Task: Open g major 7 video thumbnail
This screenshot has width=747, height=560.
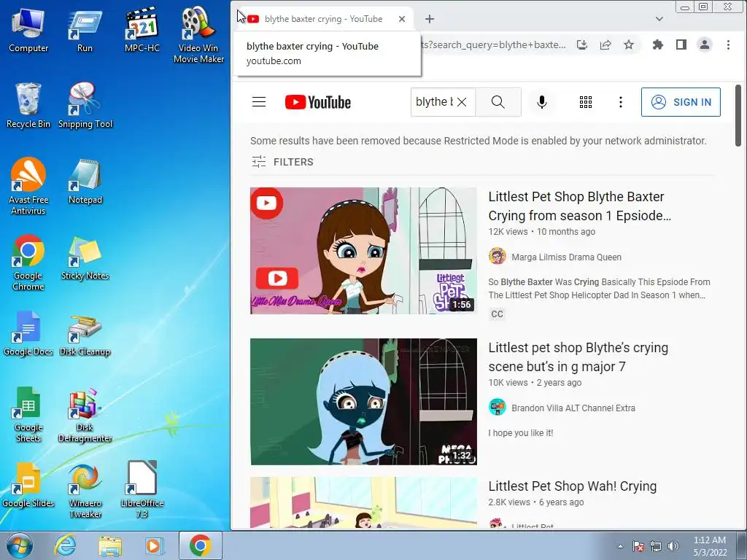Action: 363,402
